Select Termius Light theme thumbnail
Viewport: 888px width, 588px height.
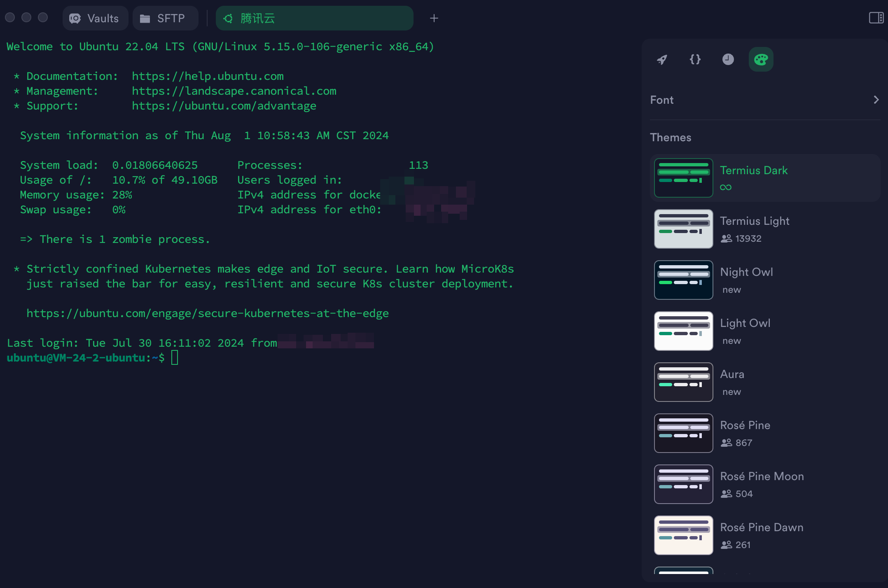(684, 229)
